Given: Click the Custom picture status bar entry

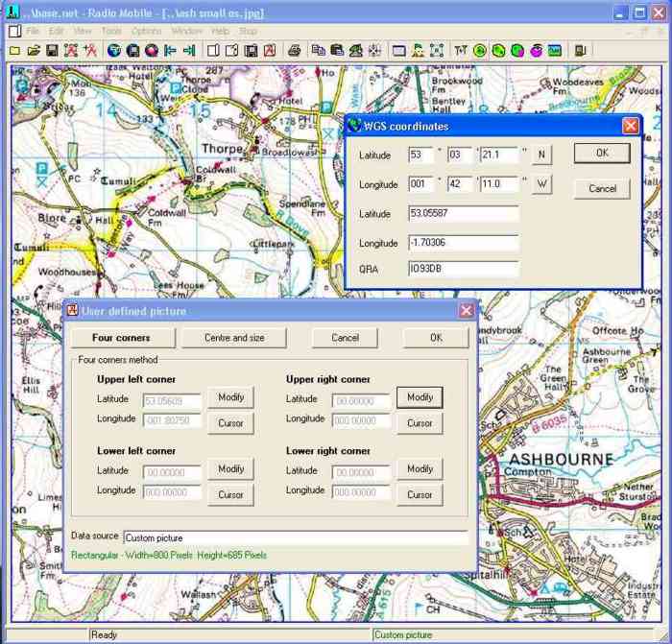Looking at the screenshot, I should [403, 634].
